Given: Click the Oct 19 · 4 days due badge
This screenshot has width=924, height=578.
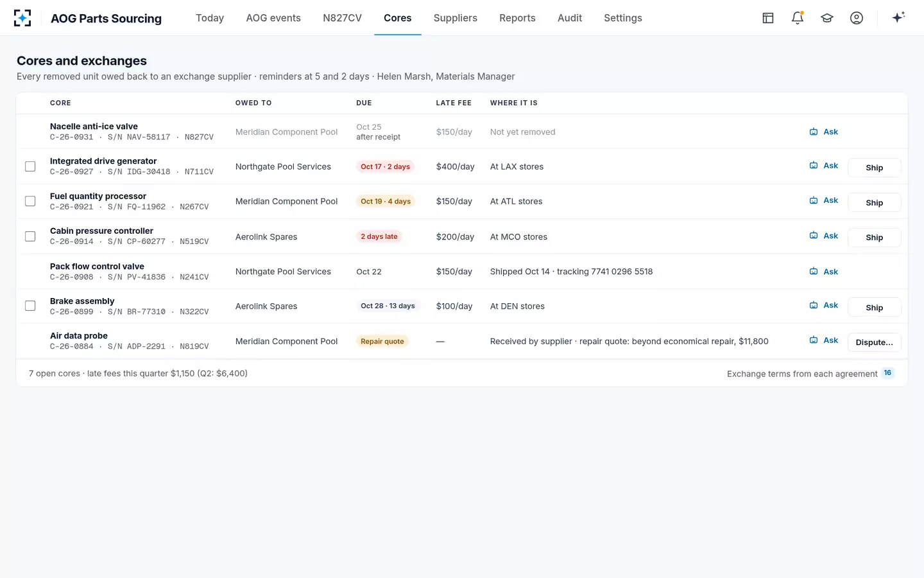Looking at the screenshot, I should coord(386,201).
